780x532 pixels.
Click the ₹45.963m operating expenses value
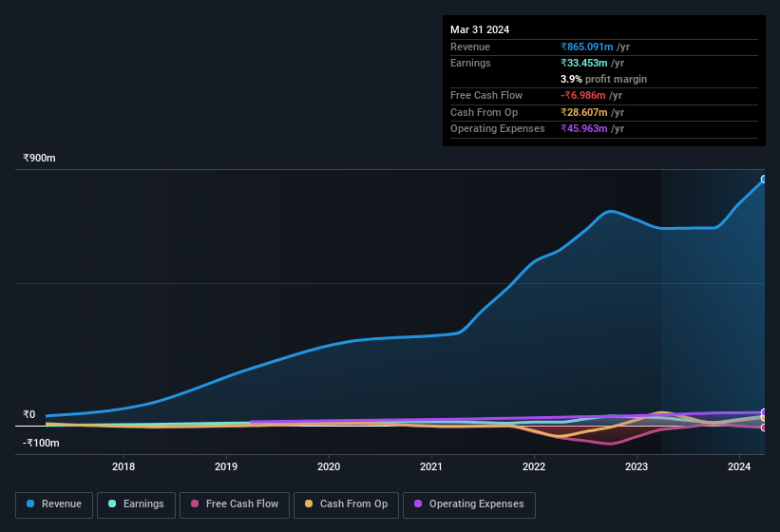click(x=584, y=128)
